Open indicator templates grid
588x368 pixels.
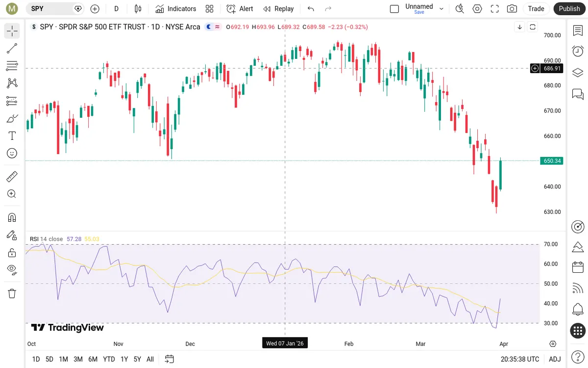(210, 8)
